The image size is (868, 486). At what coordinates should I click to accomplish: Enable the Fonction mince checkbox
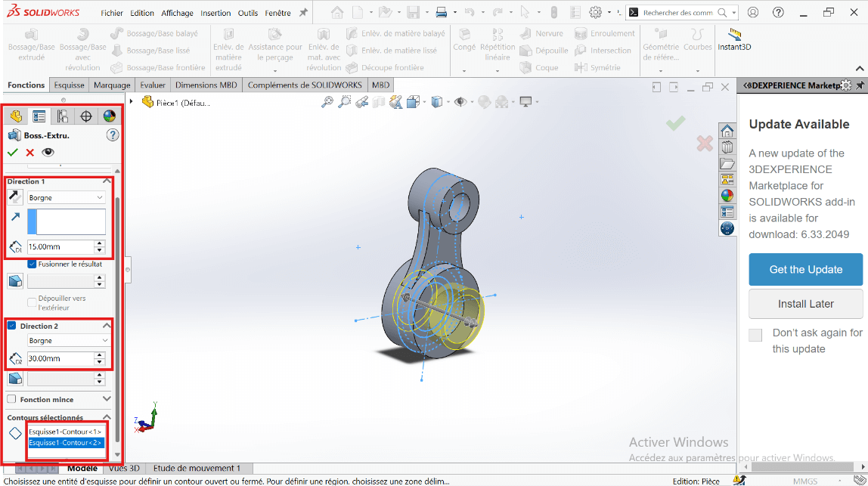tap(11, 399)
